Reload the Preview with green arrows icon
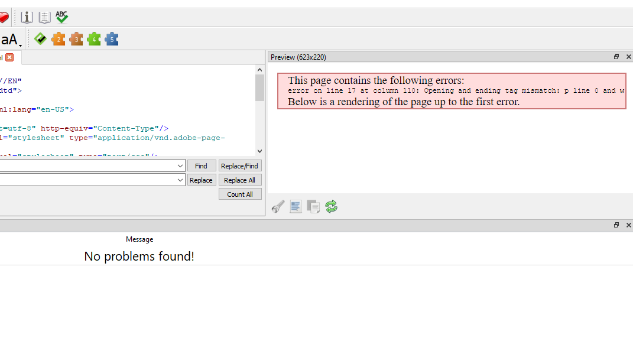 331,207
